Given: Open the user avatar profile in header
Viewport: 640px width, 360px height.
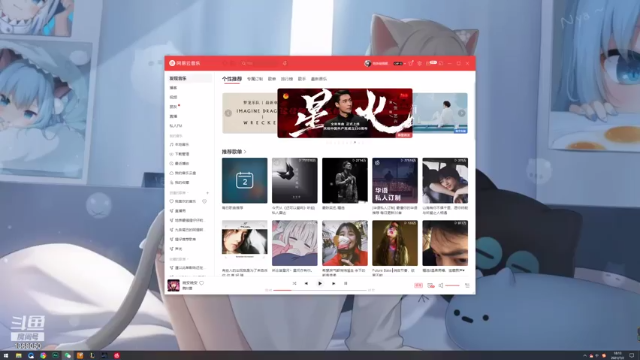Looking at the screenshot, I should point(368,63).
